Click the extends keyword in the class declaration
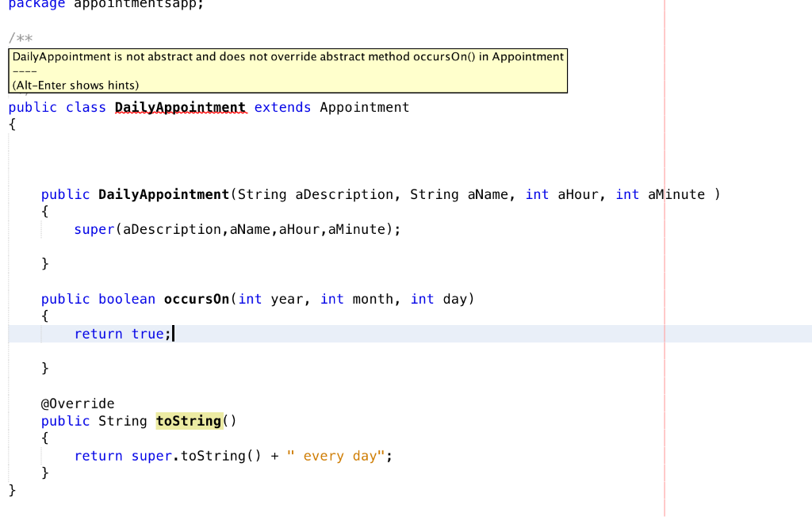Image resolution: width=812 pixels, height=528 pixels. click(282, 107)
